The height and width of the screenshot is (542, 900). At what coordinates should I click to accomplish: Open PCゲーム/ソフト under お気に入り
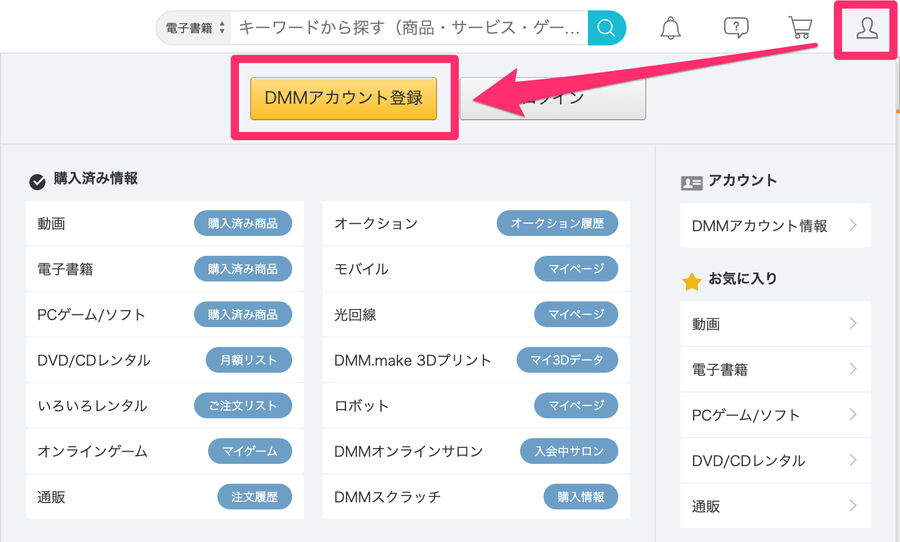[775, 415]
